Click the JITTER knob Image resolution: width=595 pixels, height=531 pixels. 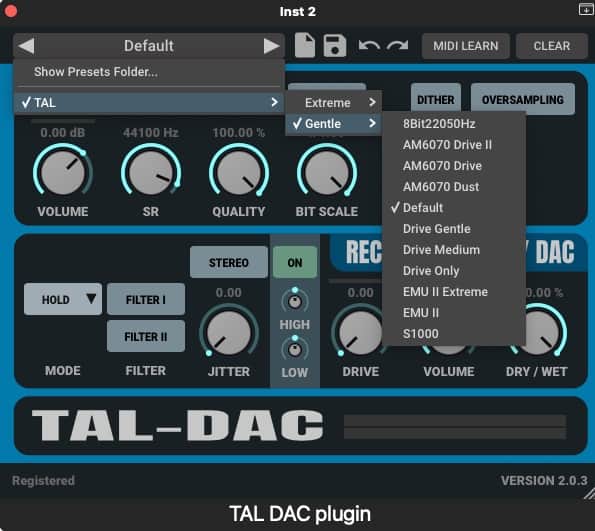228,332
